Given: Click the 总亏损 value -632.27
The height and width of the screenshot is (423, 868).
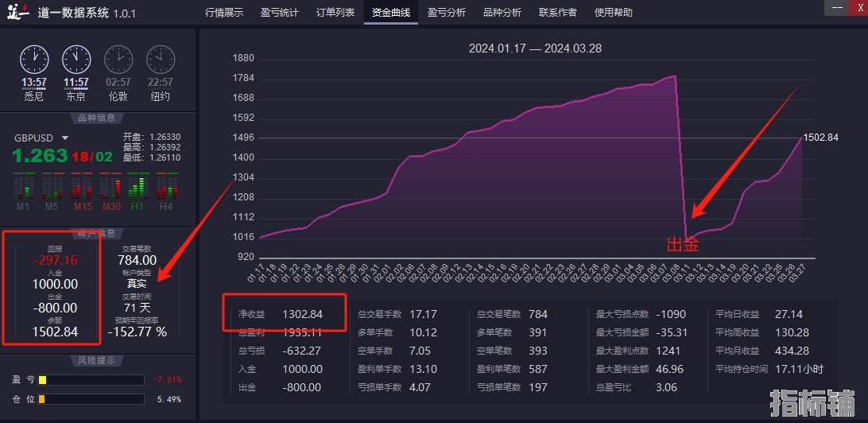Looking at the screenshot, I should 302,351.
